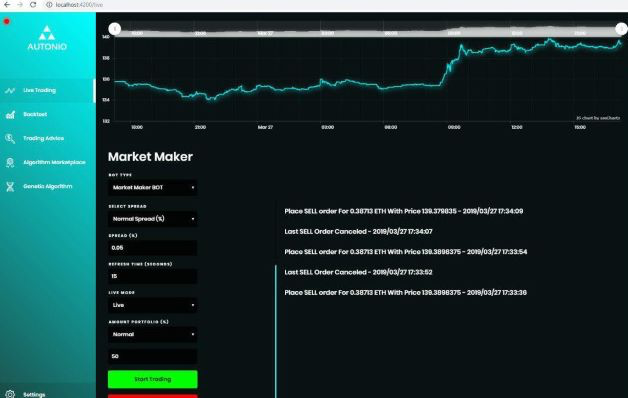Viewport: 628px width, 398px height.
Task: Click log entry with timestamp 17:34:09
Action: tap(404, 211)
